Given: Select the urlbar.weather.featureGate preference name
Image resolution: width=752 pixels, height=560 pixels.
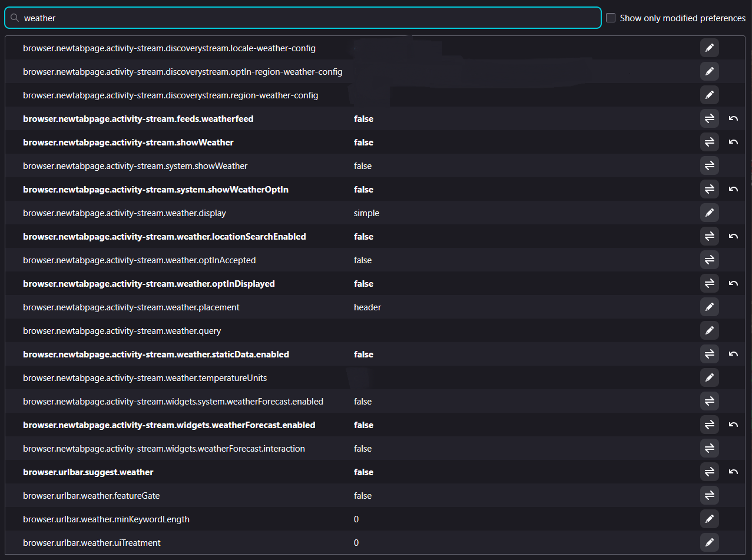Looking at the screenshot, I should point(91,496).
